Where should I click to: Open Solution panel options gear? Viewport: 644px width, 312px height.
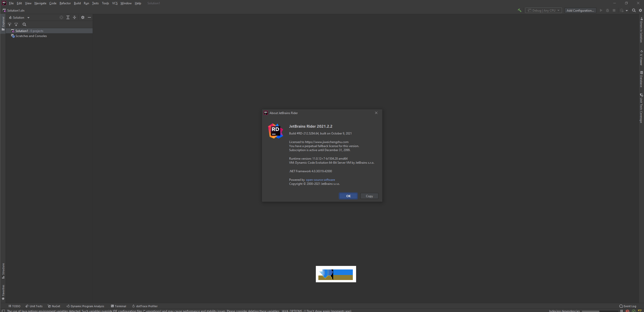click(83, 17)
